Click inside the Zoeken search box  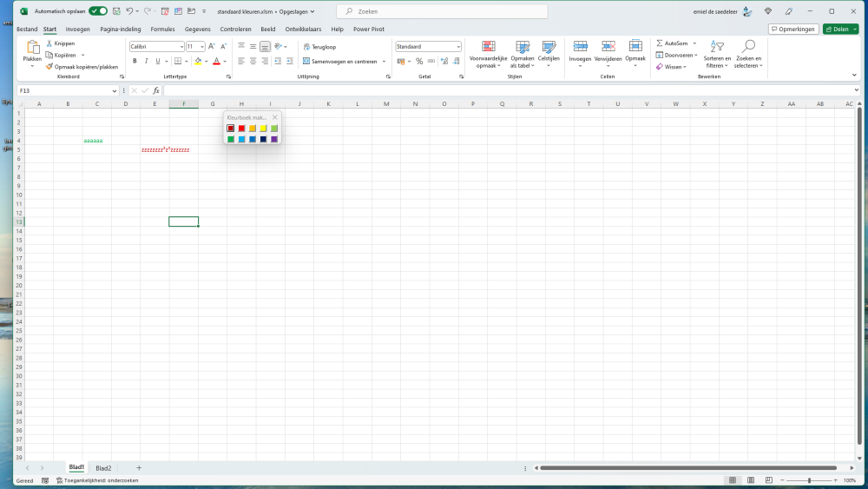pos(443,11)
